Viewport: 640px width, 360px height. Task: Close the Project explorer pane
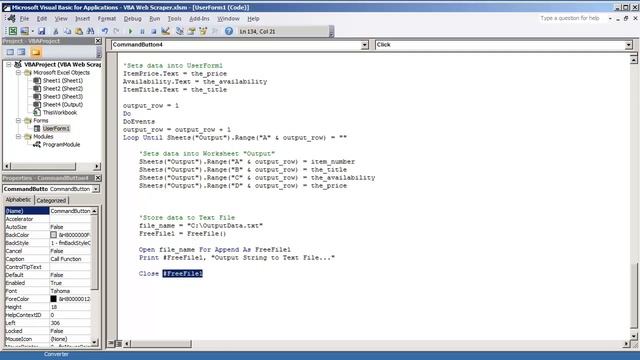(98, 41)
